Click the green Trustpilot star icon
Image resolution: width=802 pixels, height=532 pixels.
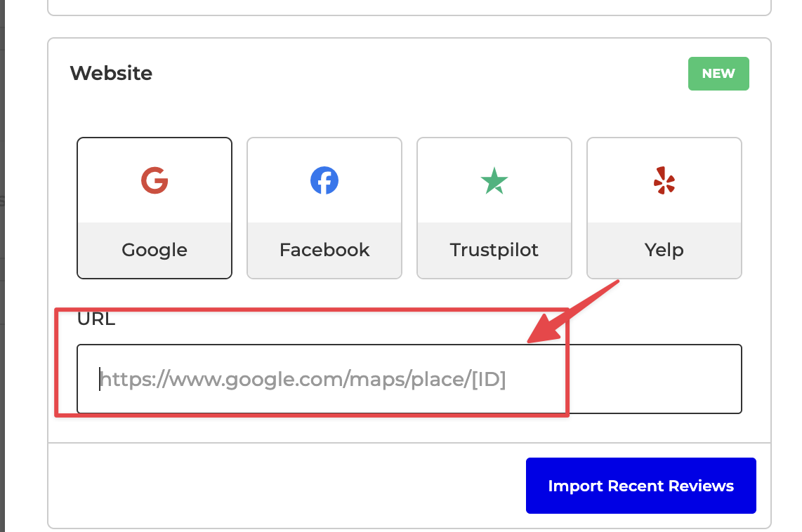pos(494,181)
